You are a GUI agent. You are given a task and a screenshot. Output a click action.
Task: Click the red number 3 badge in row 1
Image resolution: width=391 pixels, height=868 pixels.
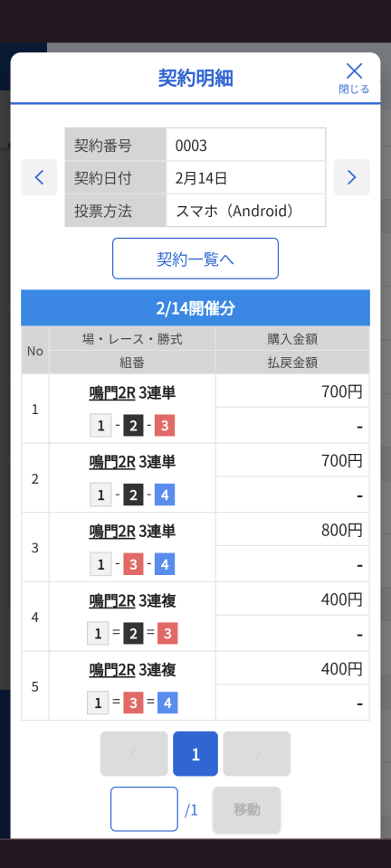165,426
